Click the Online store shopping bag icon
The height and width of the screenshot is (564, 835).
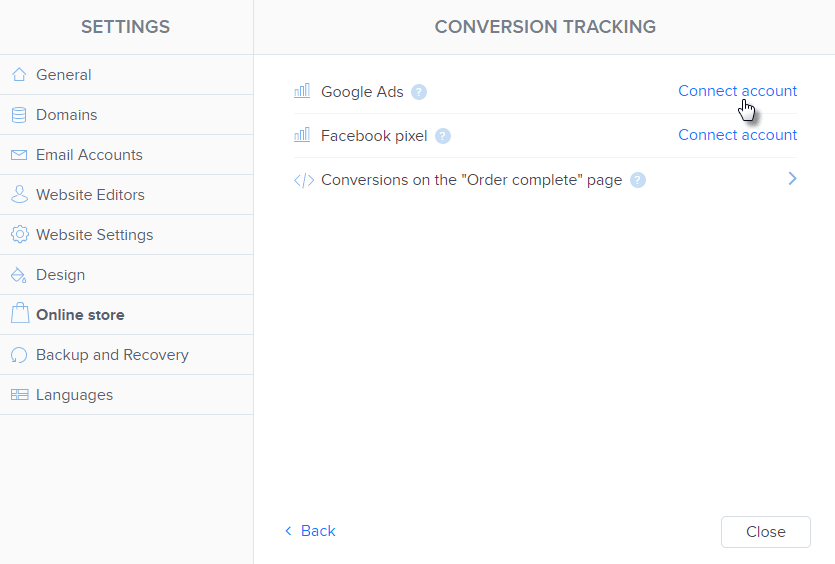coord(19,314)
